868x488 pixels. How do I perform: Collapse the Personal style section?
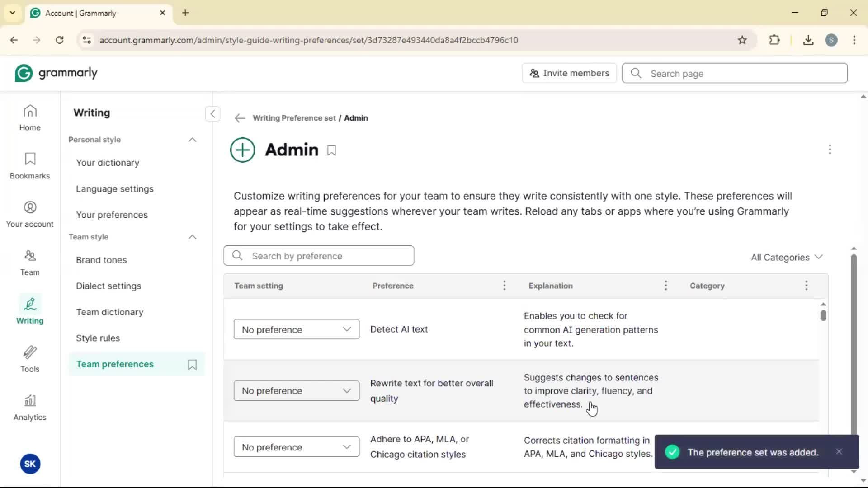pos(192,140)
